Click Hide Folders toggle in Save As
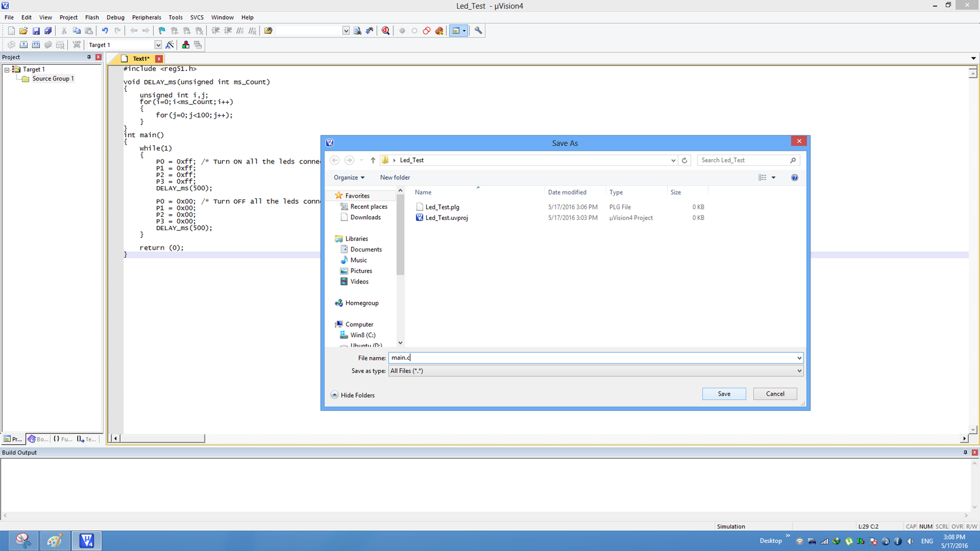The width and height of the screenshot is (980, 551). 353,395
